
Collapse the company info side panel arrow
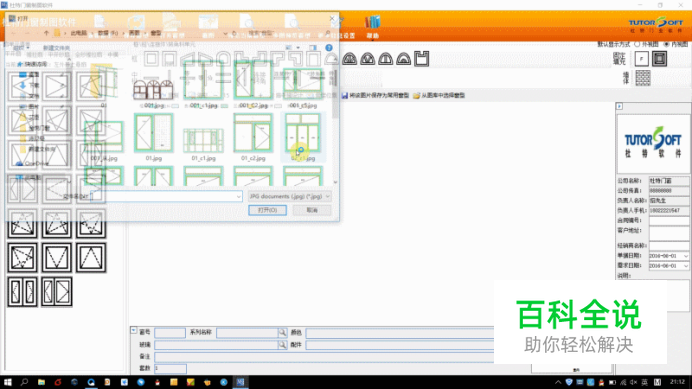coord(619,106)
